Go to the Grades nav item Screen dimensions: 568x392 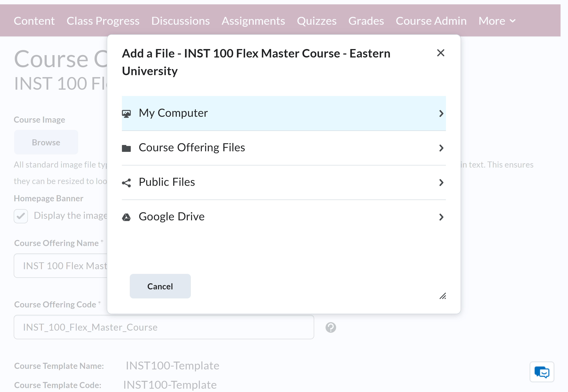coord(366,21)
